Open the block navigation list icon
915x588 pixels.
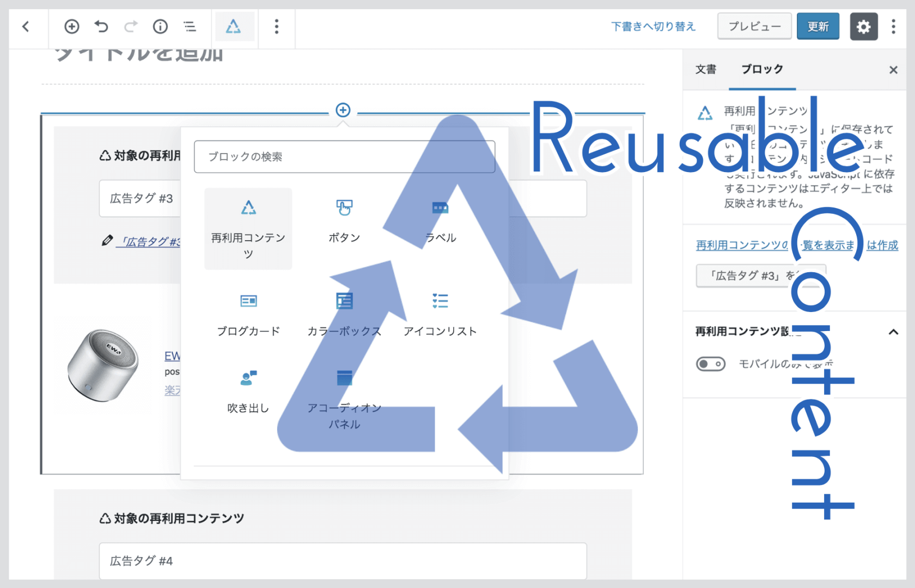pos(190,26)
